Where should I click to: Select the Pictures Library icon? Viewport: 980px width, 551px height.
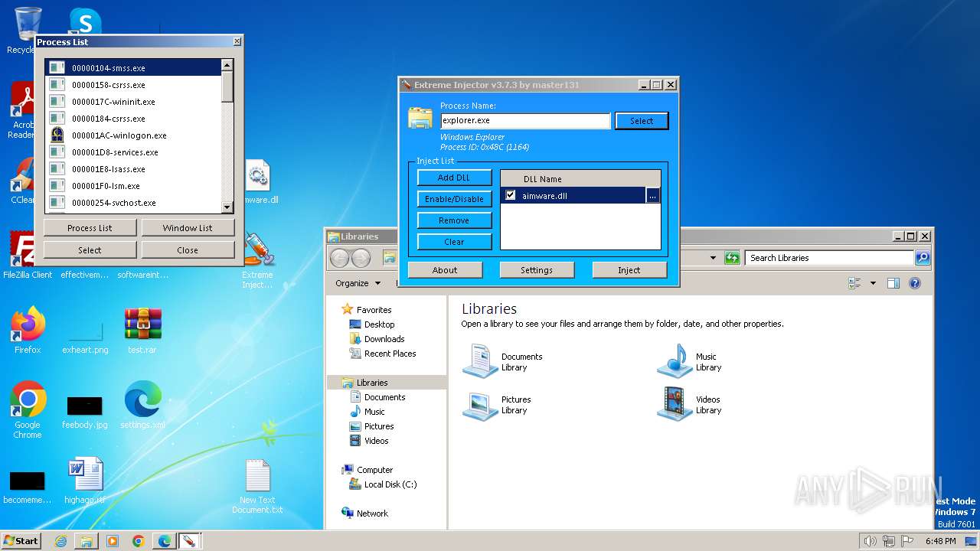pos(481,405)
